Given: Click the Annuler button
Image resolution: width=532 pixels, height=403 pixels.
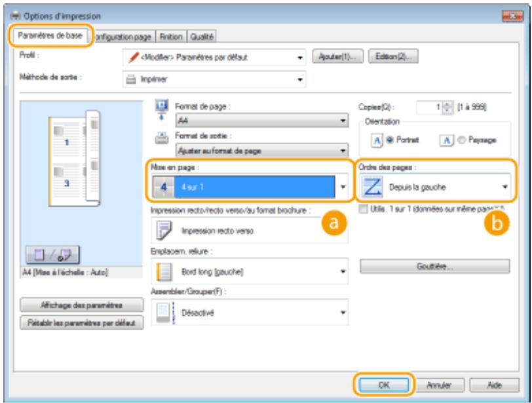Looking at the screenshot, I should pyautogui.click(x=439, y=385).
